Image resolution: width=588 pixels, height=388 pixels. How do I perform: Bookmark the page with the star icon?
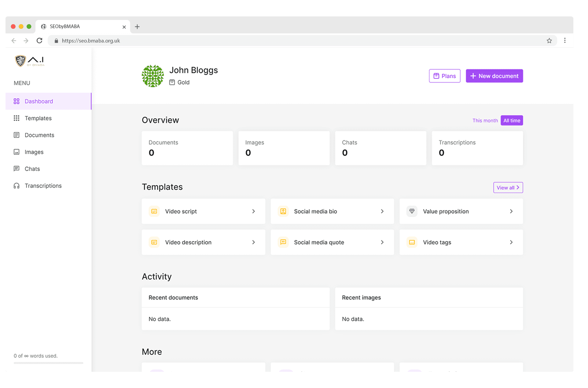pos(549,40)
